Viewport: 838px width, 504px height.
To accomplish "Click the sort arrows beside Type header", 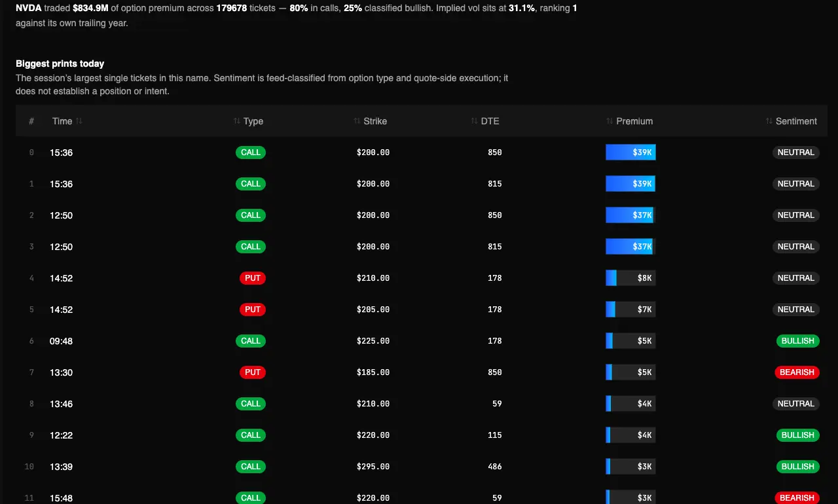I will 237,121.
